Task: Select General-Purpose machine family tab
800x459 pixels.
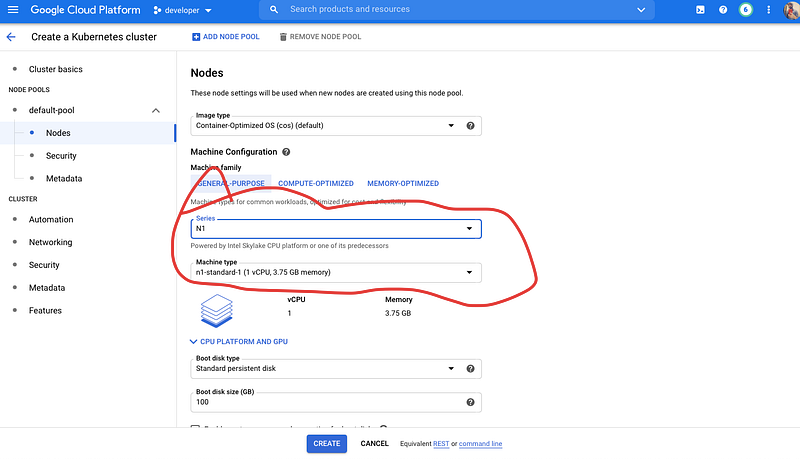Action: click(x=231, y=184)
